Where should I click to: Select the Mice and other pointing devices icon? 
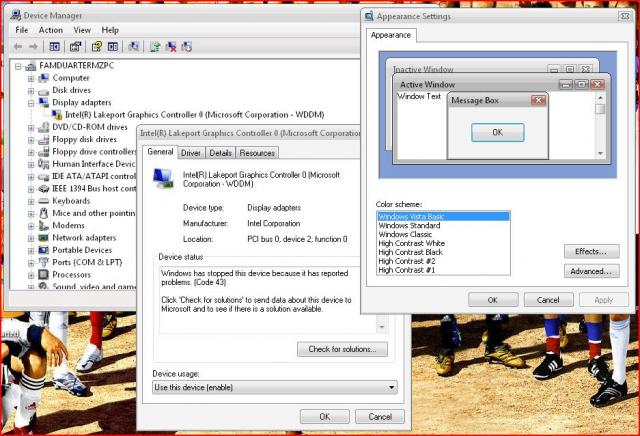(43, 213)
